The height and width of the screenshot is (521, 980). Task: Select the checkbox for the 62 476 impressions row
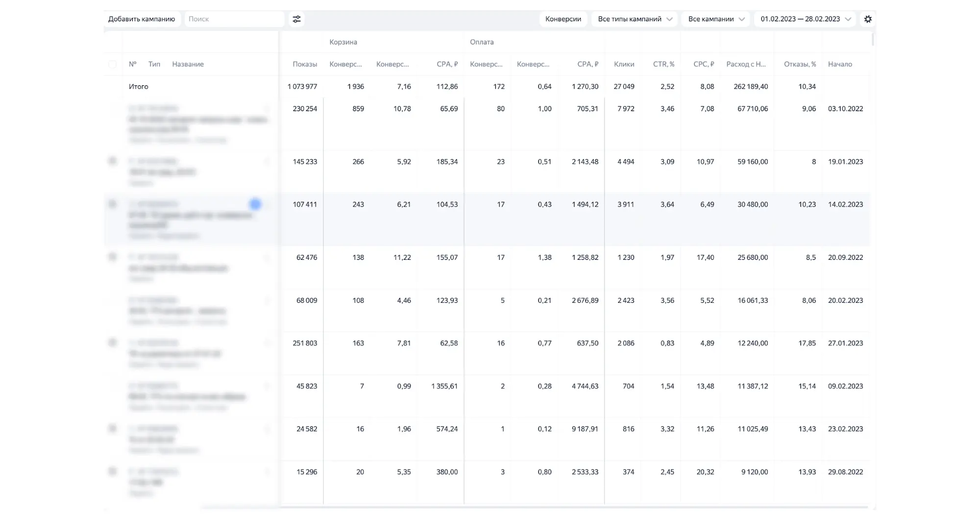coord(113,257)
